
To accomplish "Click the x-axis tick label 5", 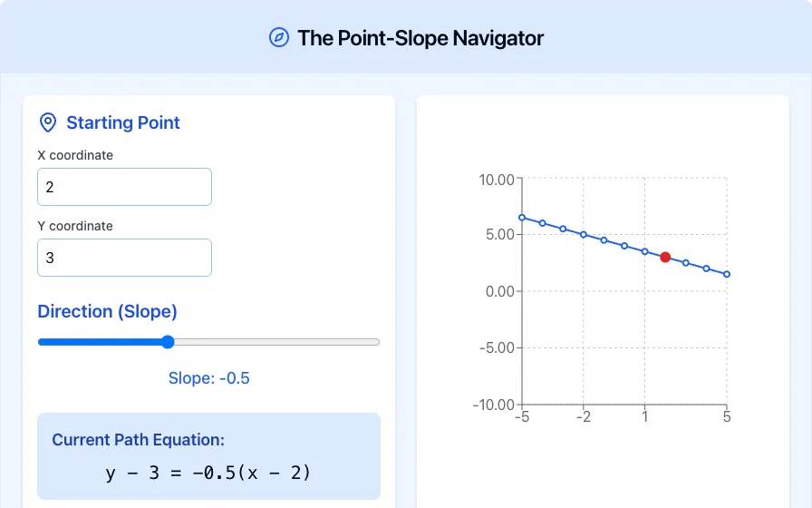I will pyautogui.click(x=727, y=416).
